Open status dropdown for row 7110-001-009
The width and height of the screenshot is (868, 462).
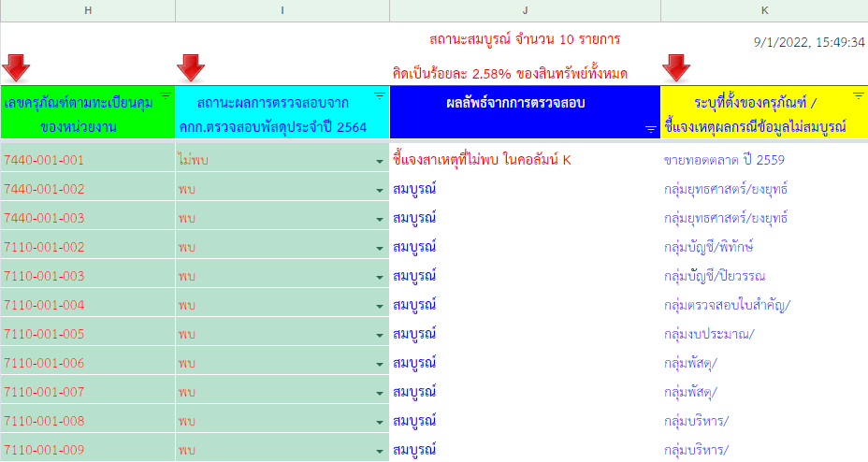point(380,451)
